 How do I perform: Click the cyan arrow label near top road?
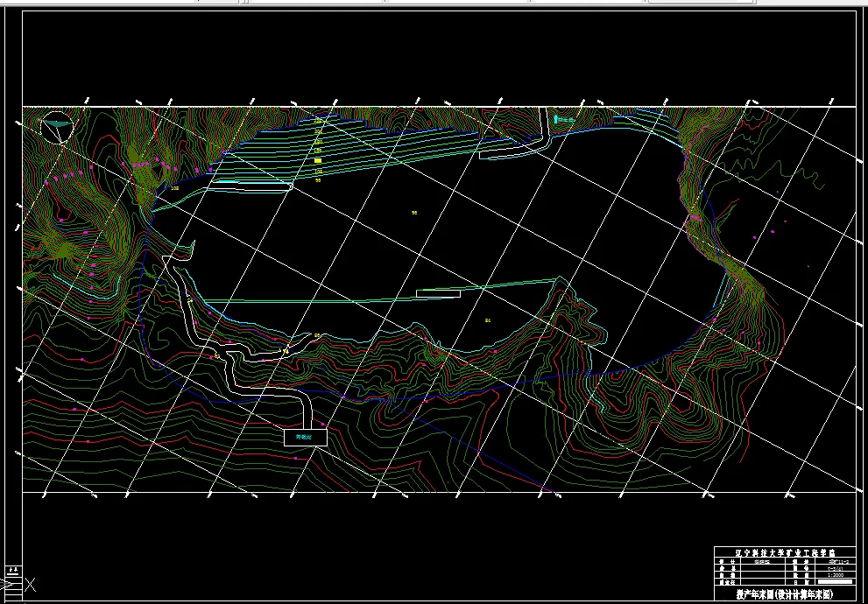565,119
